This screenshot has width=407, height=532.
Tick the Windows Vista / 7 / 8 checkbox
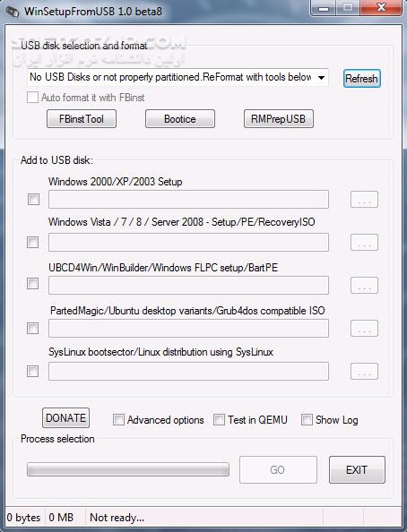point(32,242)
